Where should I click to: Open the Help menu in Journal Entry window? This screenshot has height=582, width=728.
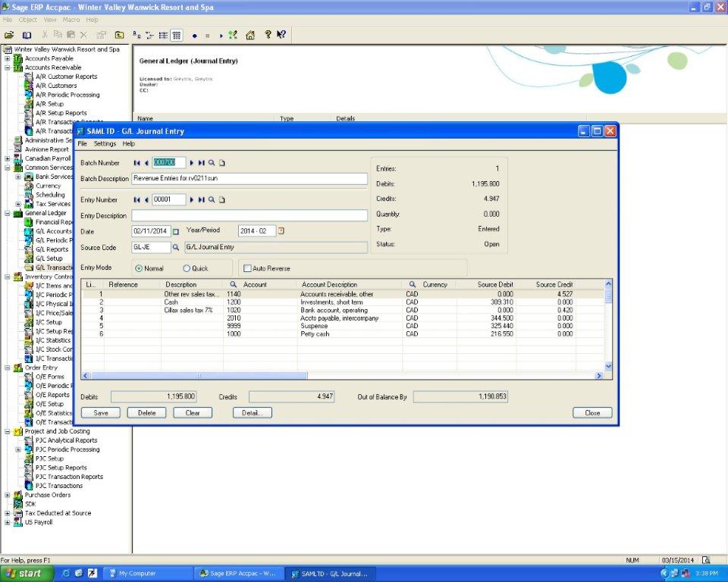click(x=129, y=144)
